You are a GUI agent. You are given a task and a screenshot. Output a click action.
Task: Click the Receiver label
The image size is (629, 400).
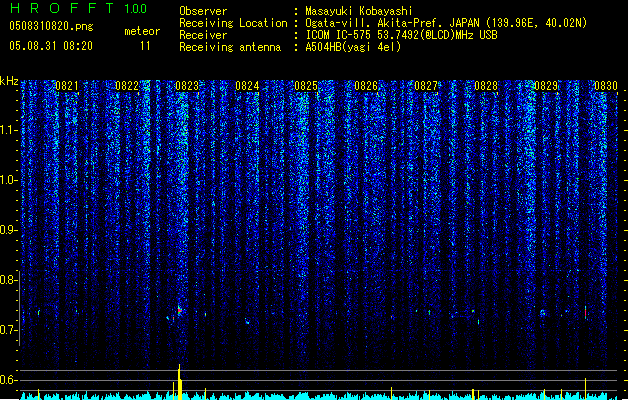click(203, 35)
